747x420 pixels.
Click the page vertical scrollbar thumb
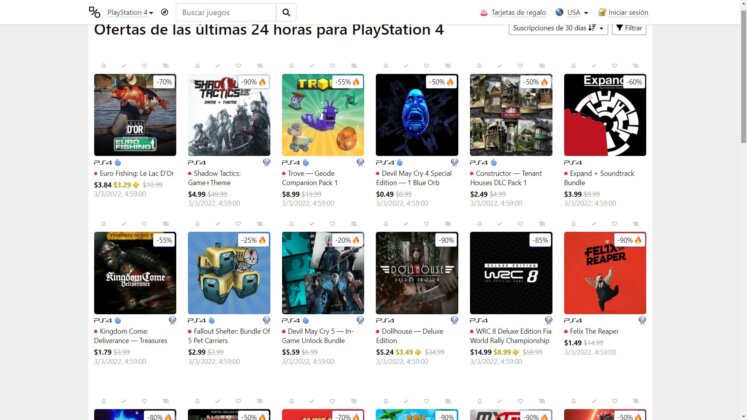click(743, 76)
